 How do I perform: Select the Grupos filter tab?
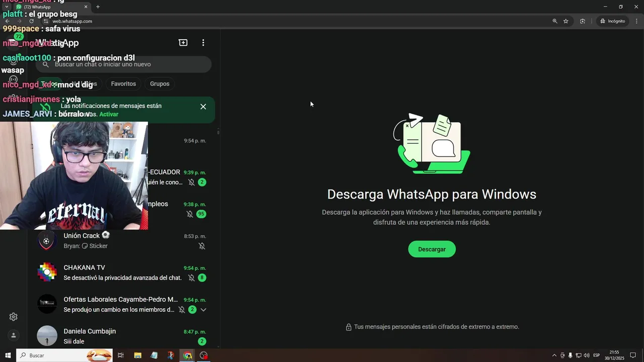159,84
